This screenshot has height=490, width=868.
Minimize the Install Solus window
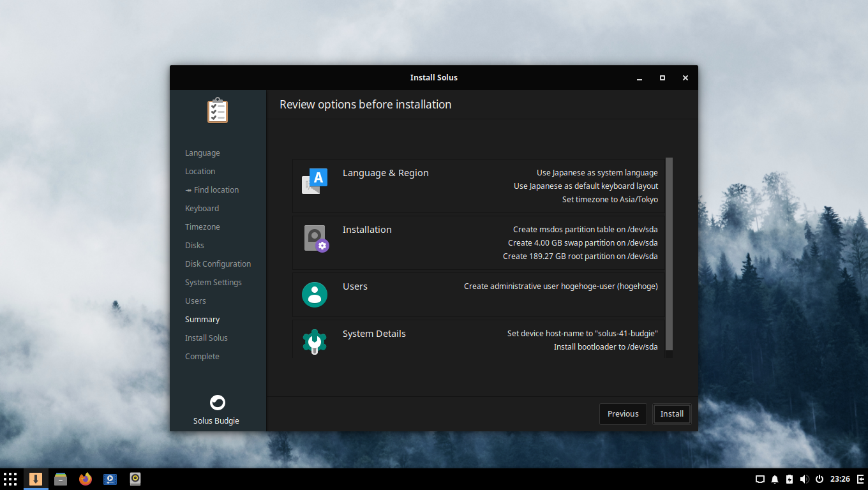coord(640,78)
